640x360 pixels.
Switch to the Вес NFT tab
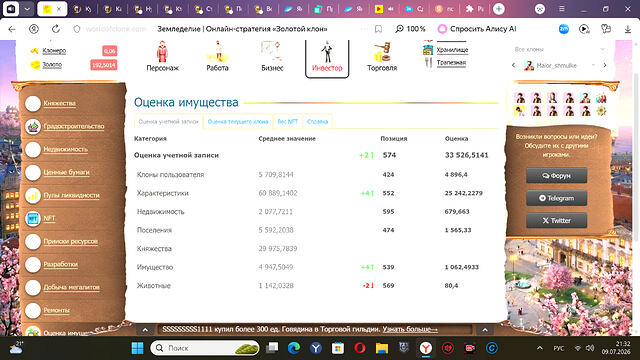click(x=288, y=122)
